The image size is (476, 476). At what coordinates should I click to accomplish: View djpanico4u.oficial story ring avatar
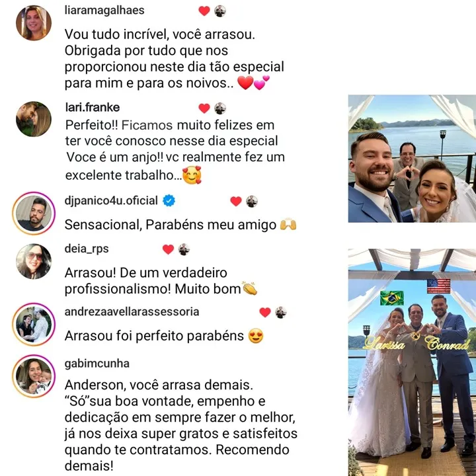click(34, 213)
